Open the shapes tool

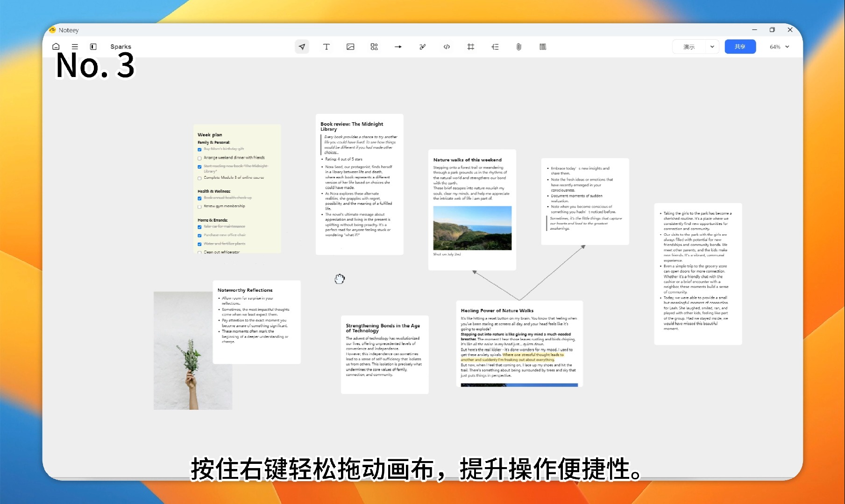coord(374,47)
